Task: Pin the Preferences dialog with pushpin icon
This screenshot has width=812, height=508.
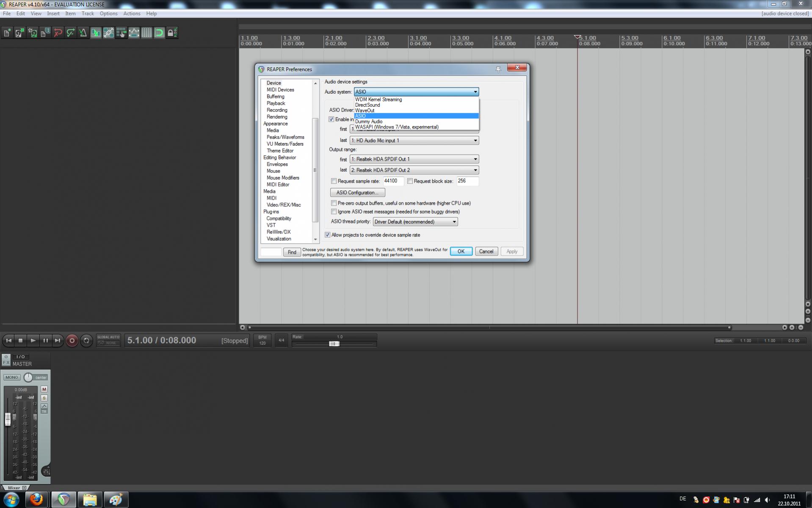Action: pyautogui.click(x=498, y=69)
